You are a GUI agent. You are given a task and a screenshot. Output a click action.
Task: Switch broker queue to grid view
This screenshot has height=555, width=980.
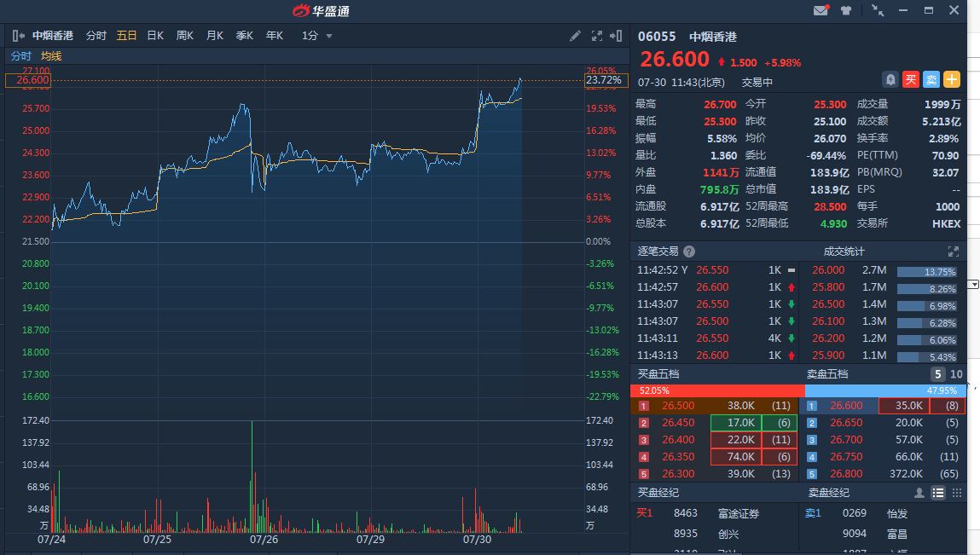[957, 493]
